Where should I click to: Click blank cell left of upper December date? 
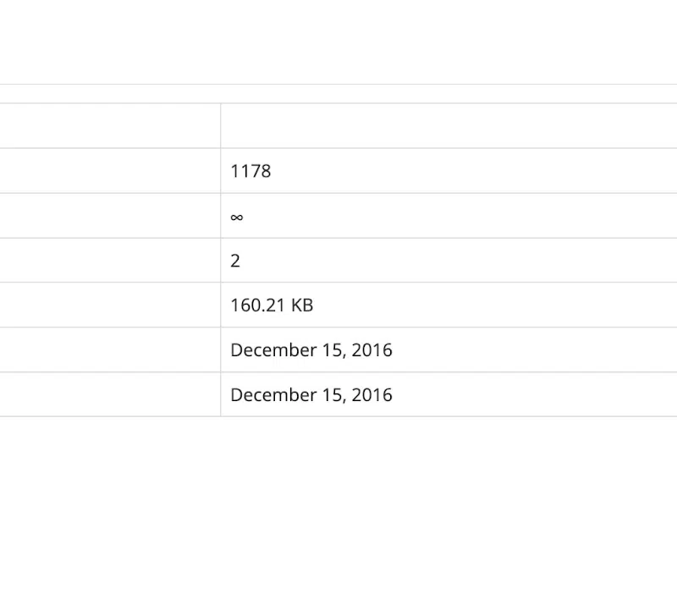click(110, 350)
